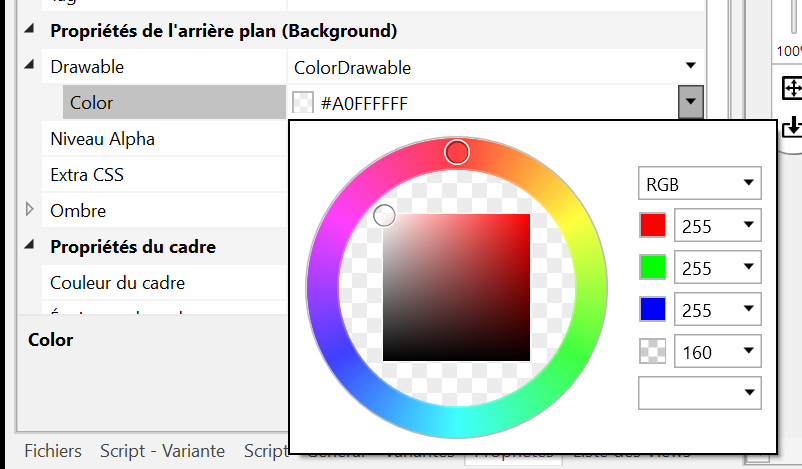Close the Color picker dropdown button
Screen dimensions: 802x469
pyautogui.click(x=690, y=103)
